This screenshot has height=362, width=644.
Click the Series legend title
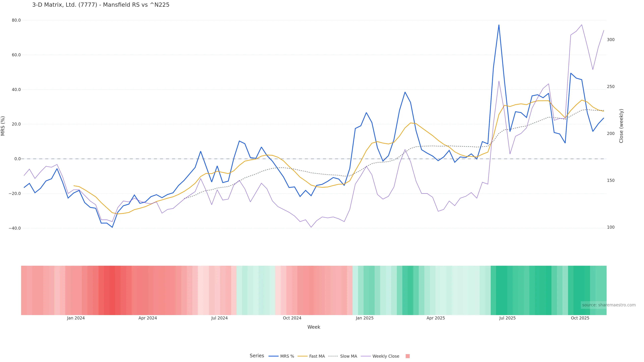pos(257,356)
